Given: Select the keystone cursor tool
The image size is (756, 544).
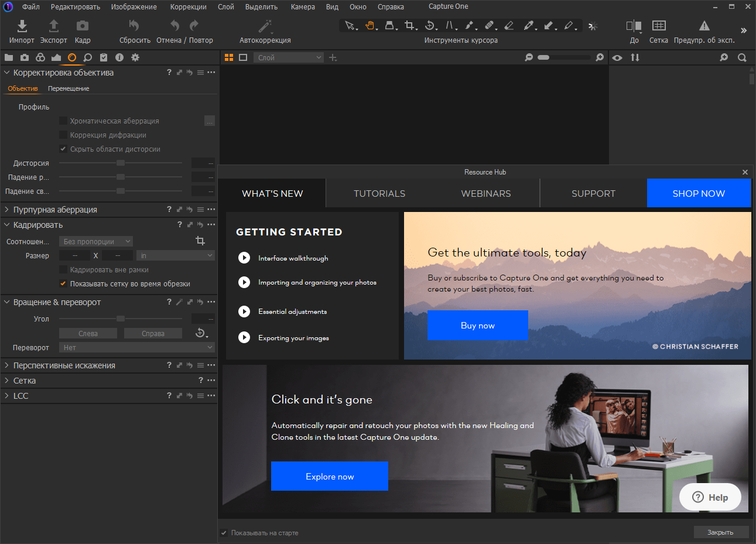Looking at the screenshot, I should pos(450,25).
